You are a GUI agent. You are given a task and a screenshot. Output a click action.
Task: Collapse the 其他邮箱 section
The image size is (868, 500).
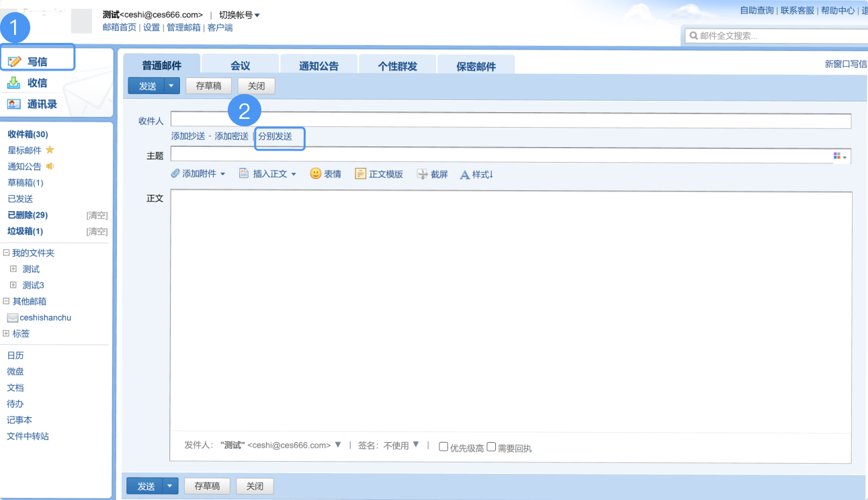(x=6, y=301)
